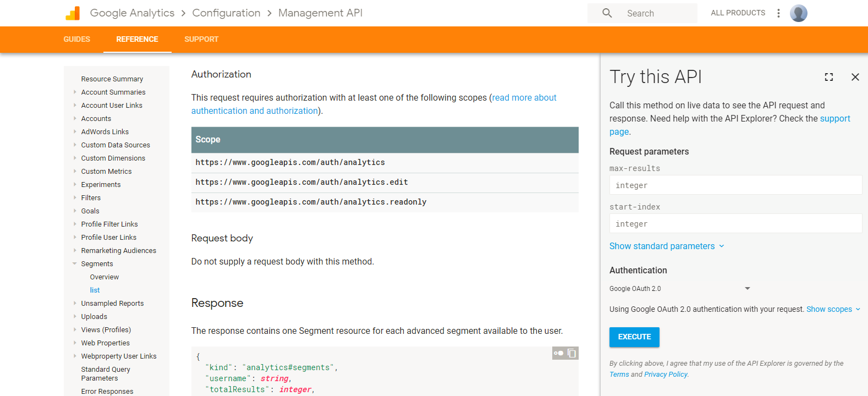Open Error Responses page
Viewport: 868px width, 396px height.
pos(107,392)
